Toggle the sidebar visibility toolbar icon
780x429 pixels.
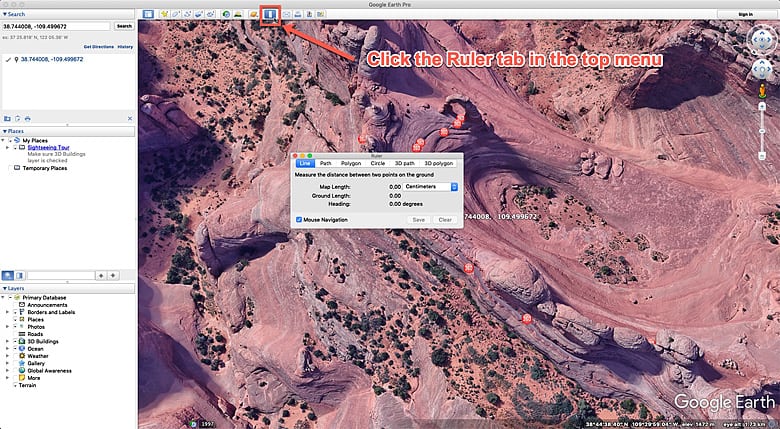coord(148,14)
